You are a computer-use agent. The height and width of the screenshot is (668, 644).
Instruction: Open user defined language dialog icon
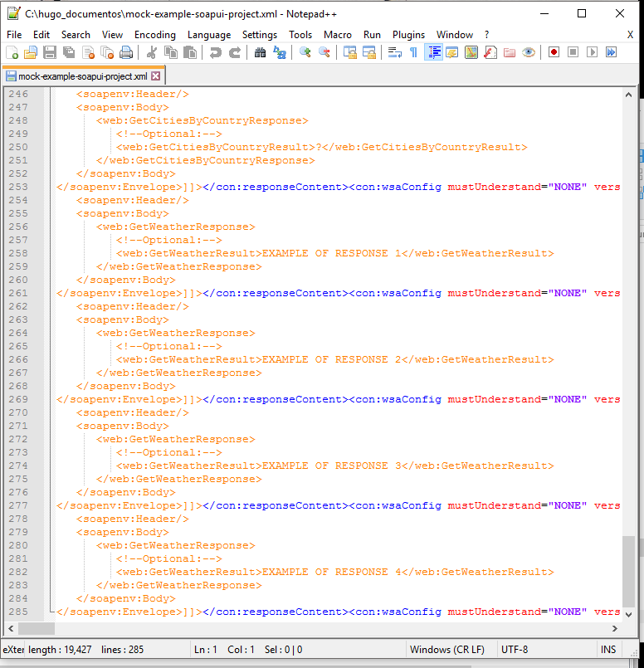click(452, 52)
